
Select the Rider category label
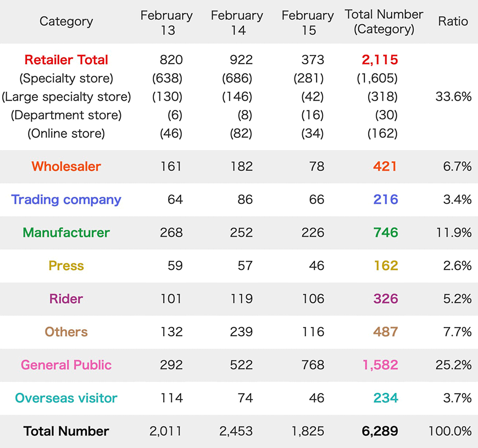coord(66,299)
